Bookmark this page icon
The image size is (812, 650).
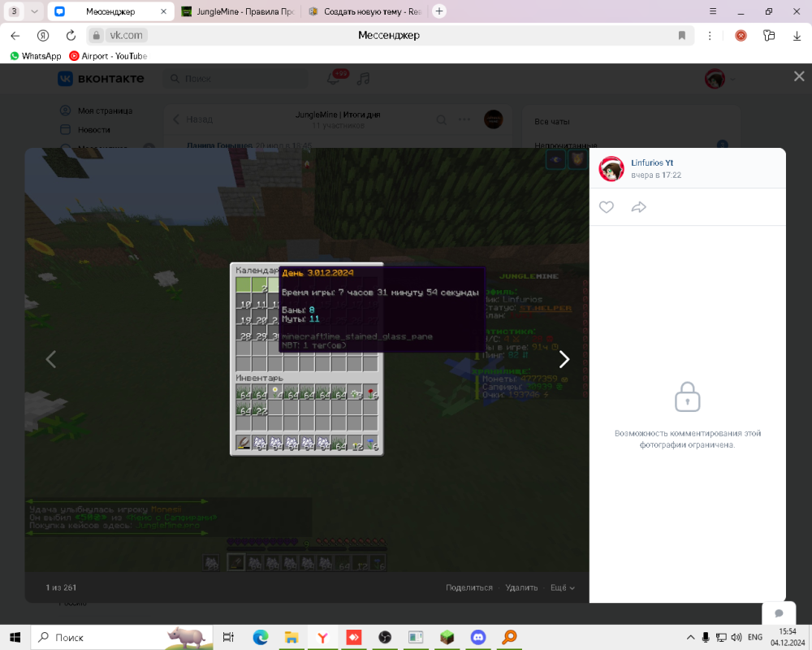682,35
